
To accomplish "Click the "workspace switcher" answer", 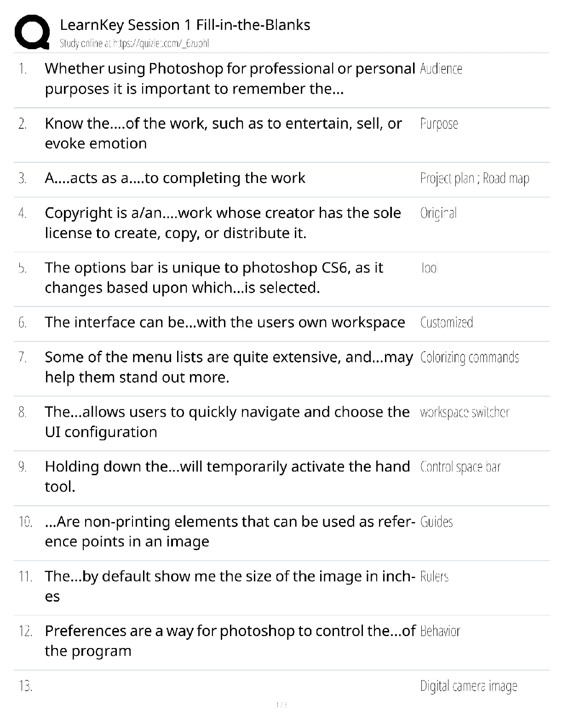I will click(x=465, y=412).
